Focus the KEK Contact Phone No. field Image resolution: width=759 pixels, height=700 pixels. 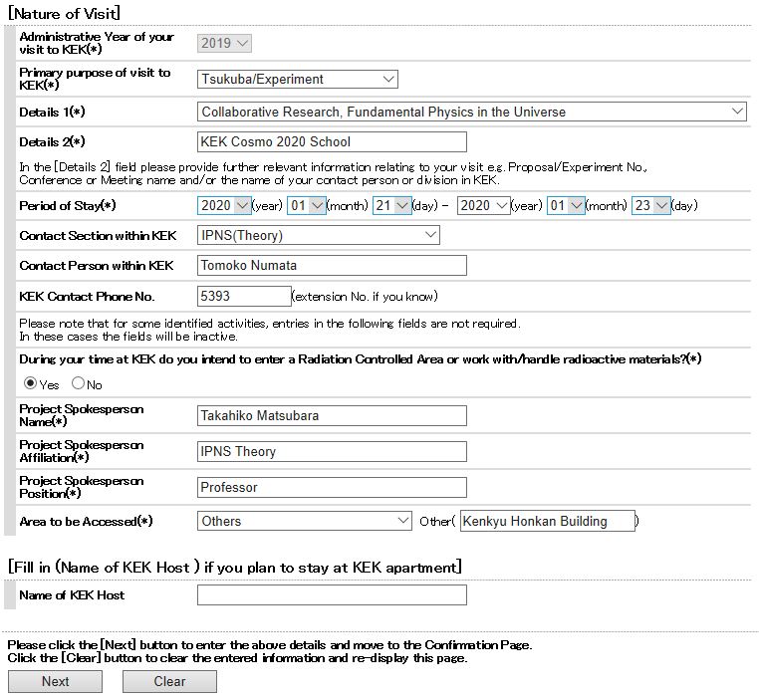pyautogui.click(x=244, y=296)
